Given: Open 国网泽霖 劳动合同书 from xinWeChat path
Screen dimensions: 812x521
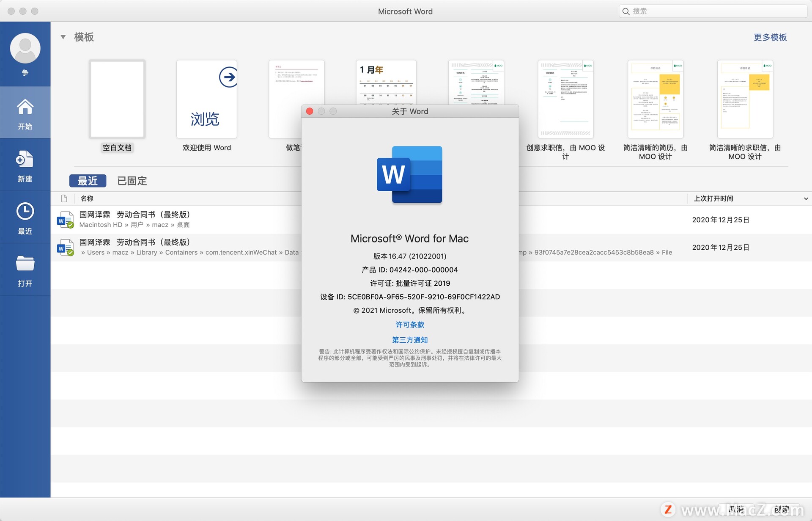Looking at the screenshot, I should [135, 242].
